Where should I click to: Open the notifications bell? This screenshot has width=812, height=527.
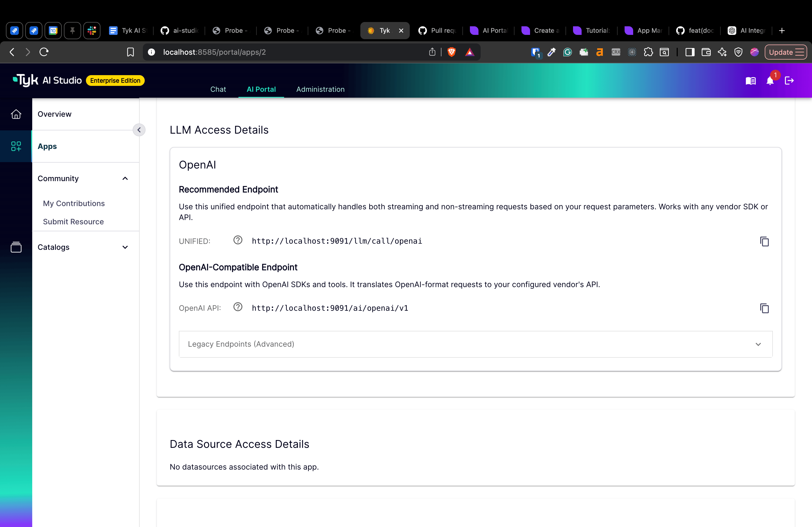click(x=770, y=81)
